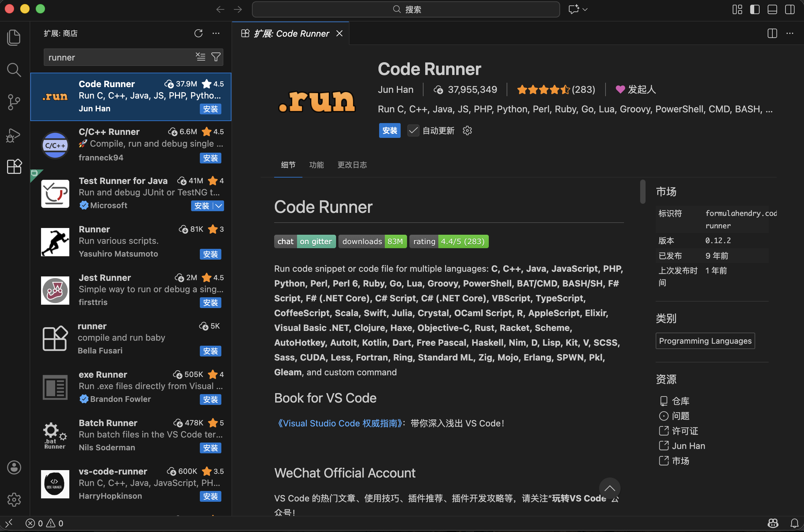The image size is (804, 532).
Task: Switch to the 功能 tab
Action: tap(316, 165)
